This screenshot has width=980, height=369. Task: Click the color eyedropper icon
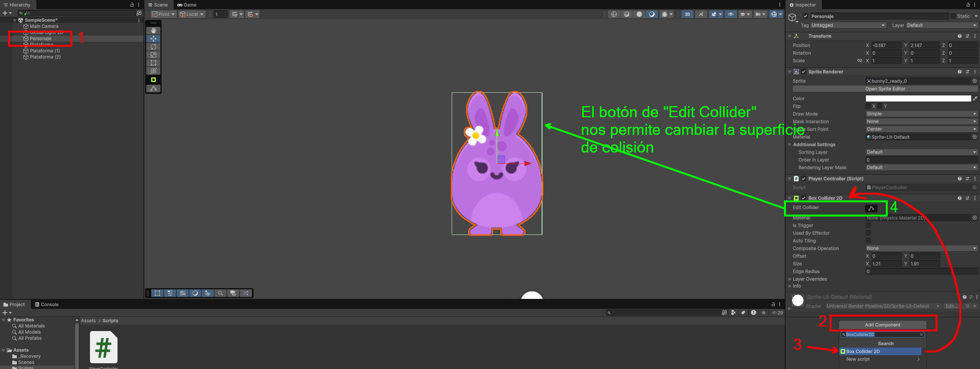click(x=975, y=98)
